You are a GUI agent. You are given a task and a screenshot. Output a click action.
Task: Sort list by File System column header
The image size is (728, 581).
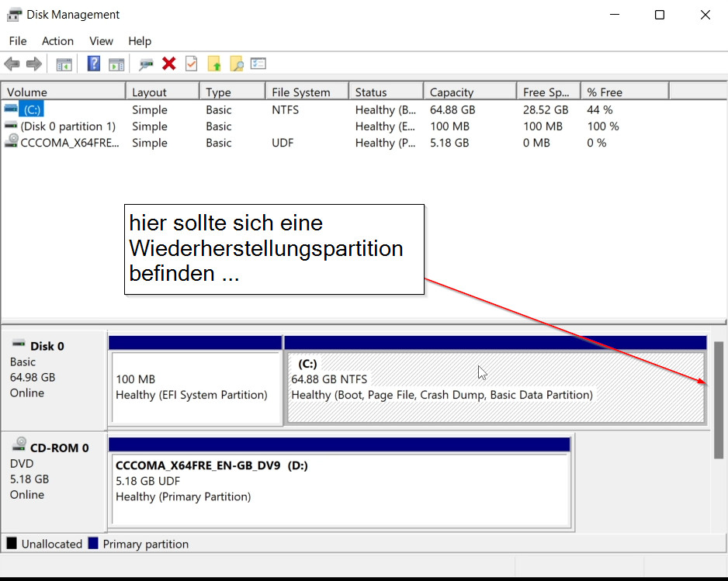pyautogui.click(x=301, y=92)
